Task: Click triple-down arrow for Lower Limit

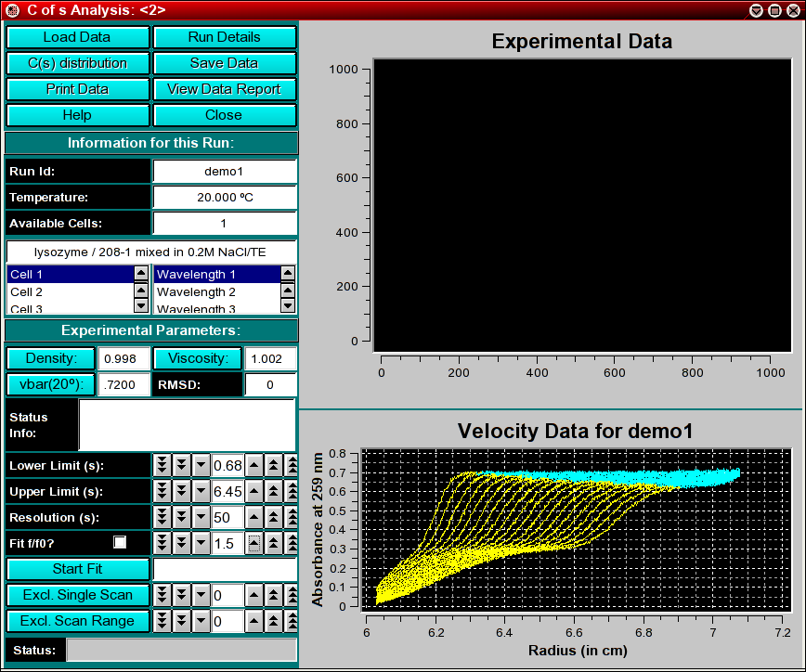Action: 162,465
